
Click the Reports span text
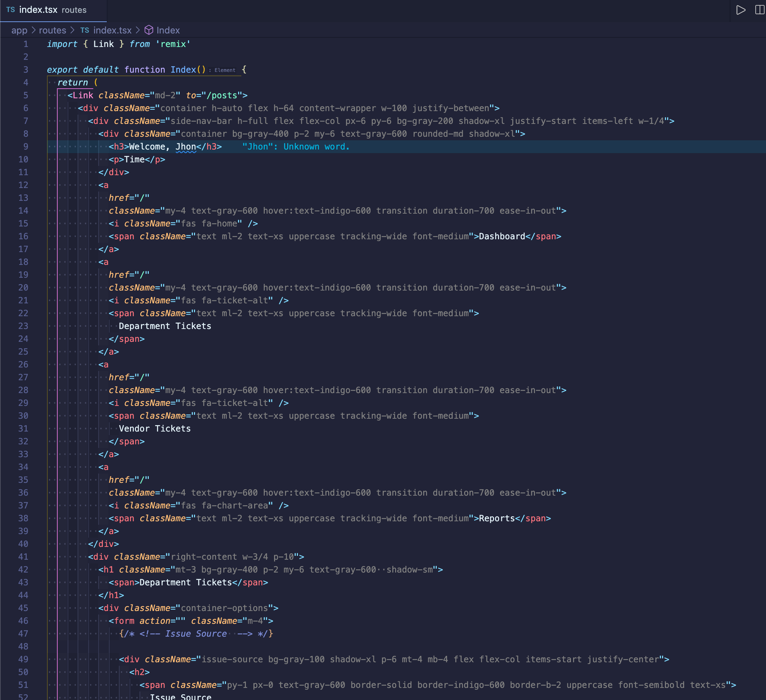497,518
